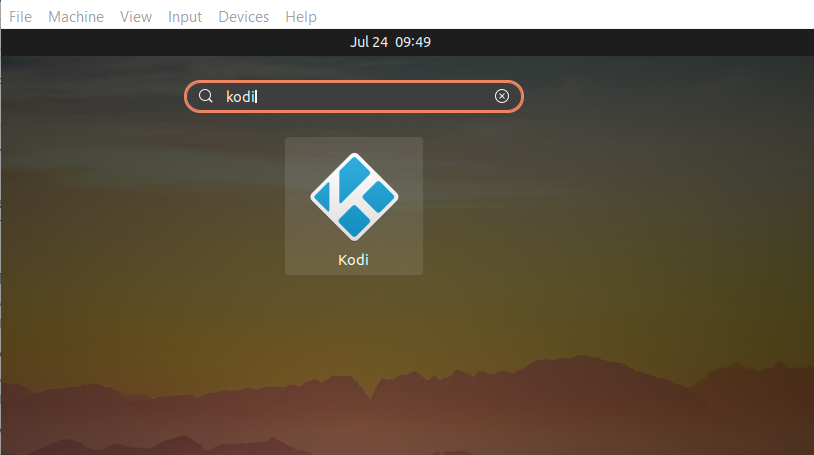Click the magnifier search icon
The image size is (814, 455).
tap(206, 96)
